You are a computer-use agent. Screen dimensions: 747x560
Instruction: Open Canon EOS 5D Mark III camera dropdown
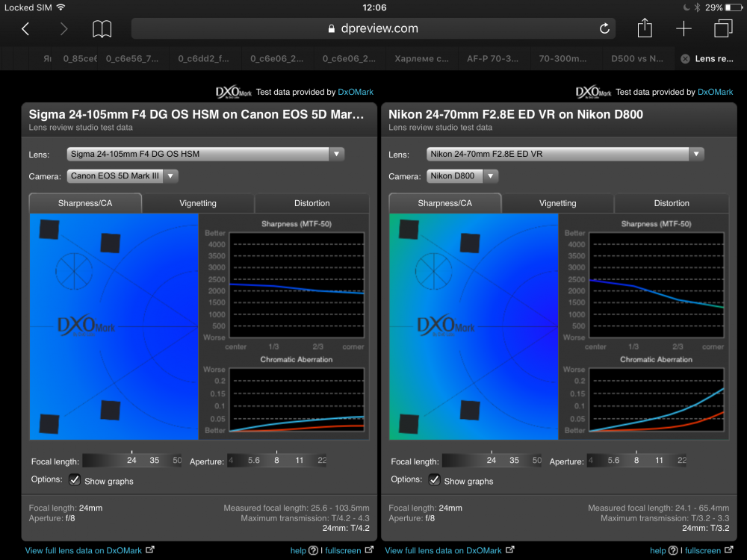pyautogui.click(x=123, y=175)
